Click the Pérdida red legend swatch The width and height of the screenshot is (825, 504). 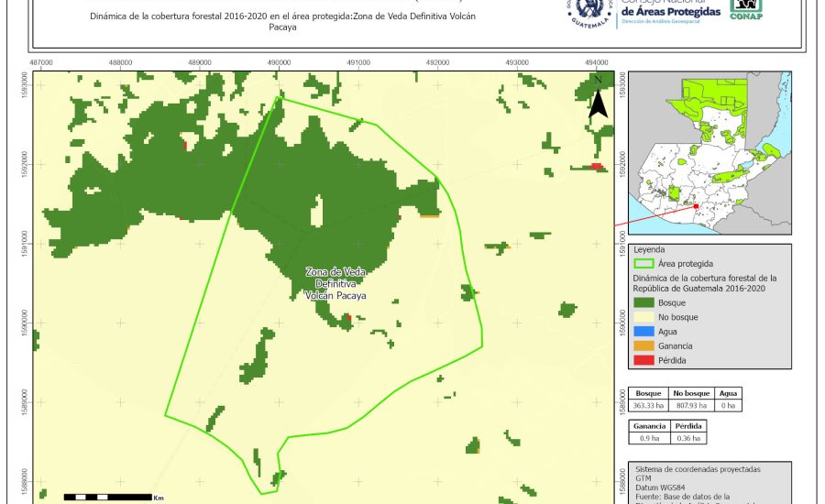[x=644, y=360]
